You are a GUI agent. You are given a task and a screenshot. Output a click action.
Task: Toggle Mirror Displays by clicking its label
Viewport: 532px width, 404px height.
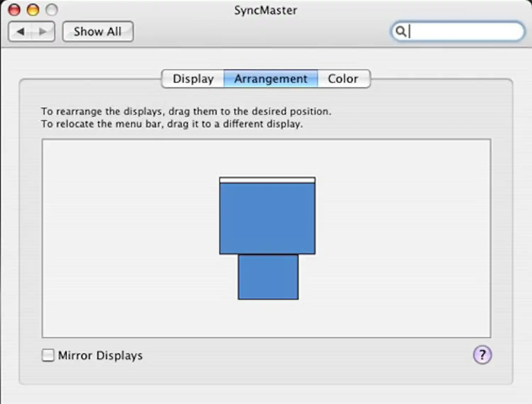coord(100,355)
